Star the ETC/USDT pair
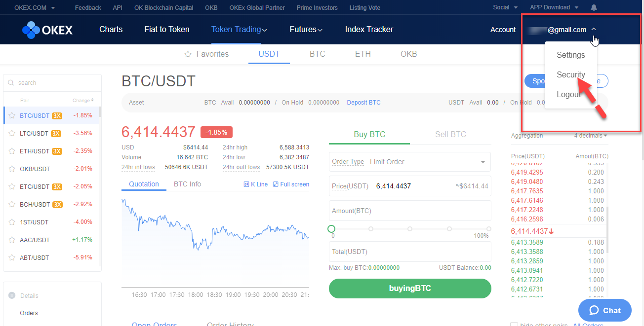This screenshot has height=326, width=644. point(12,187)
